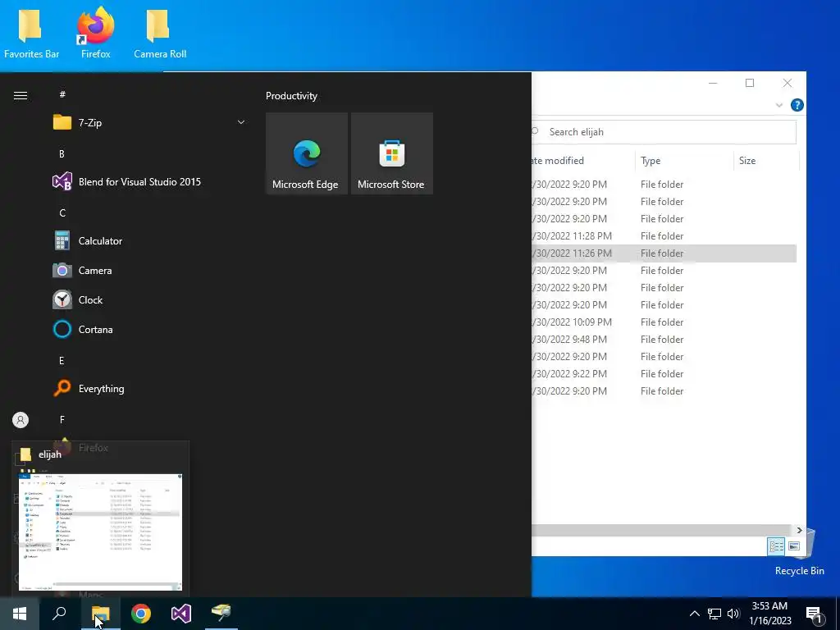Click the Show desktop sliver on the taskbar
Viewport: 840px width, 630px height.
pos(838,614)
